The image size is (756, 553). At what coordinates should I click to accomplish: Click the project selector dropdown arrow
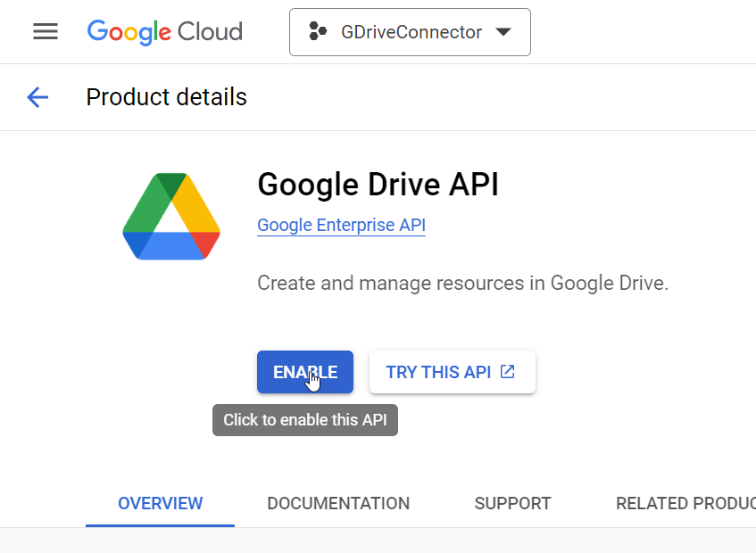(503, 32)
